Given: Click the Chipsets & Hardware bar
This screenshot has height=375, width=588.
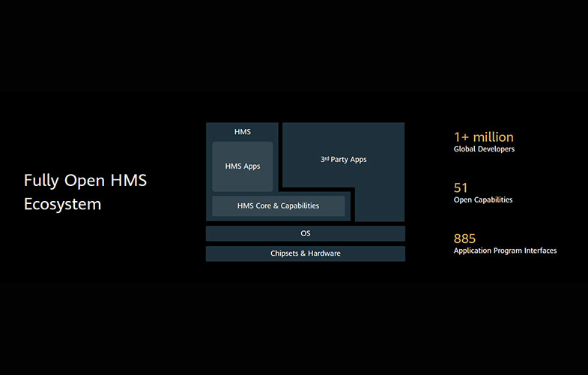Looking at the screenshot, I should [x=305, y=253].
